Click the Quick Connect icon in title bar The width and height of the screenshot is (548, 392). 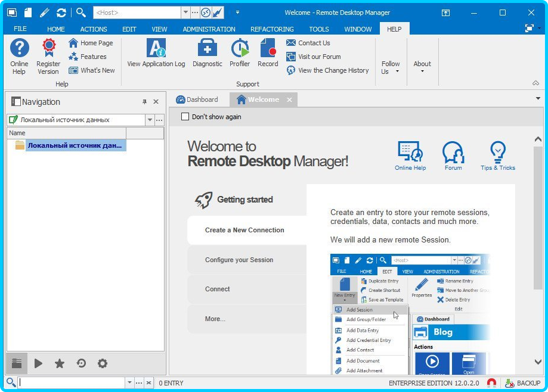(x=12, y=13)
